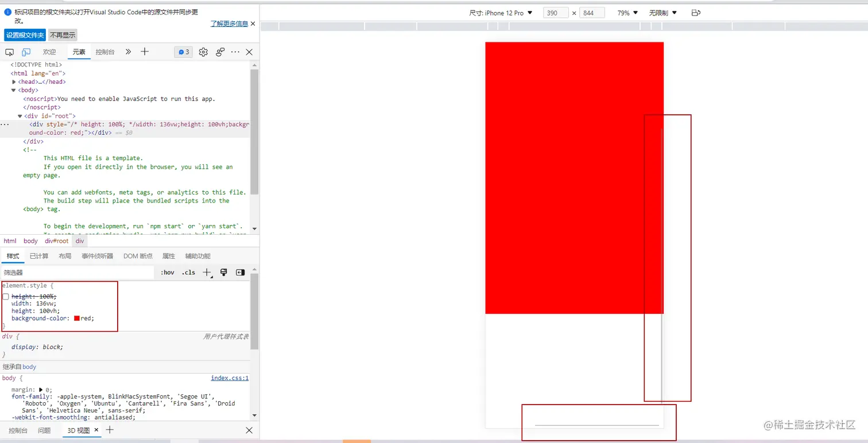The width and height of the screenshot is (868, 443).
Task: Add new style rule plus icon
Action: point(207,273)
